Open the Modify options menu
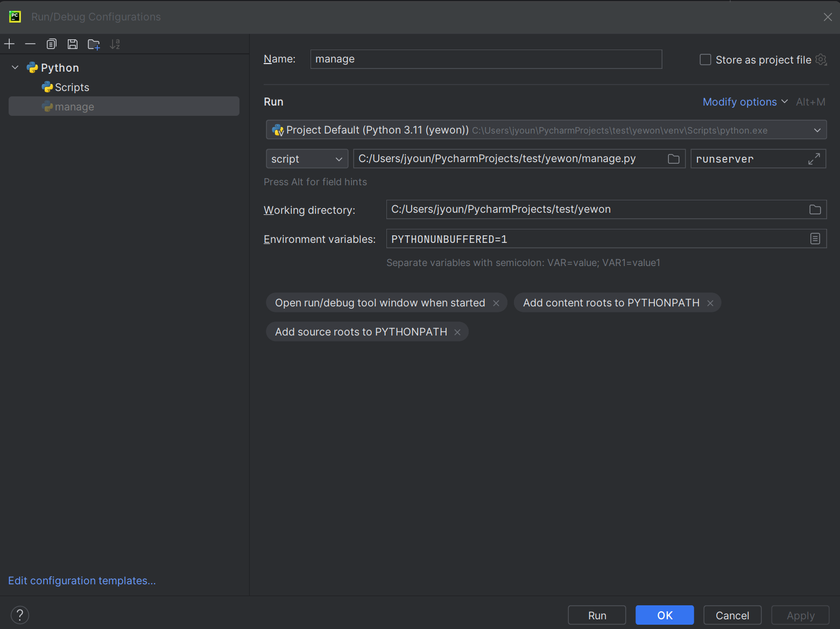 click(745, 102)
